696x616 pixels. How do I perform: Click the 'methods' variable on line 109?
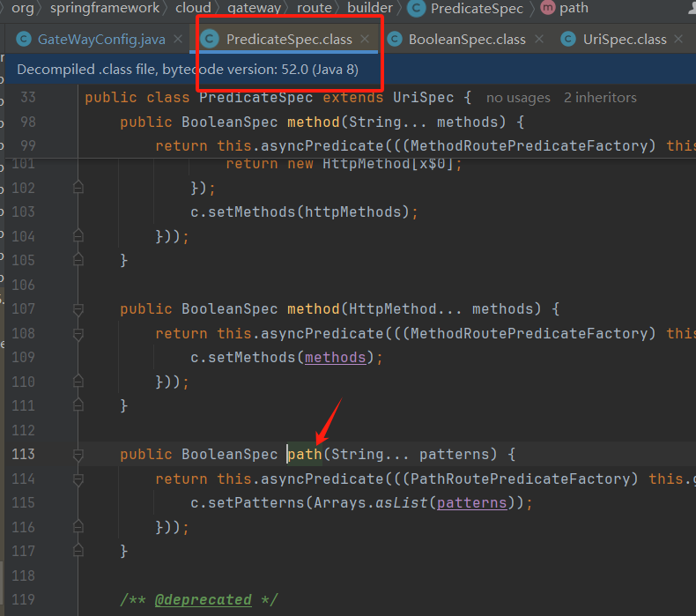pos(335,358)
